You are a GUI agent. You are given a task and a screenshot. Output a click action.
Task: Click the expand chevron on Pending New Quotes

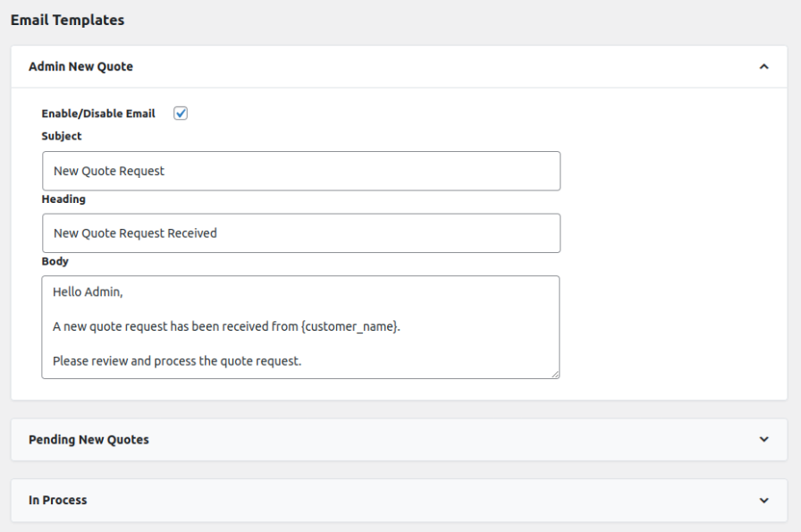click(x=764, y=440)
